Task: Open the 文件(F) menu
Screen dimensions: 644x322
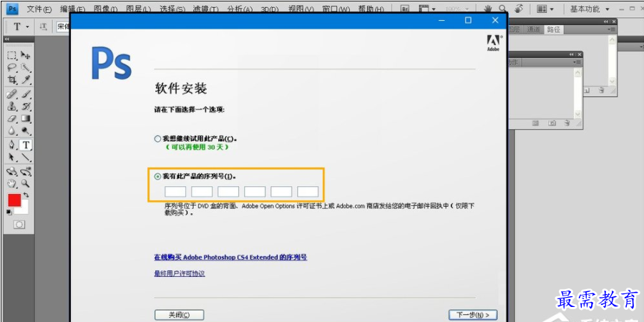Action: 39,9
